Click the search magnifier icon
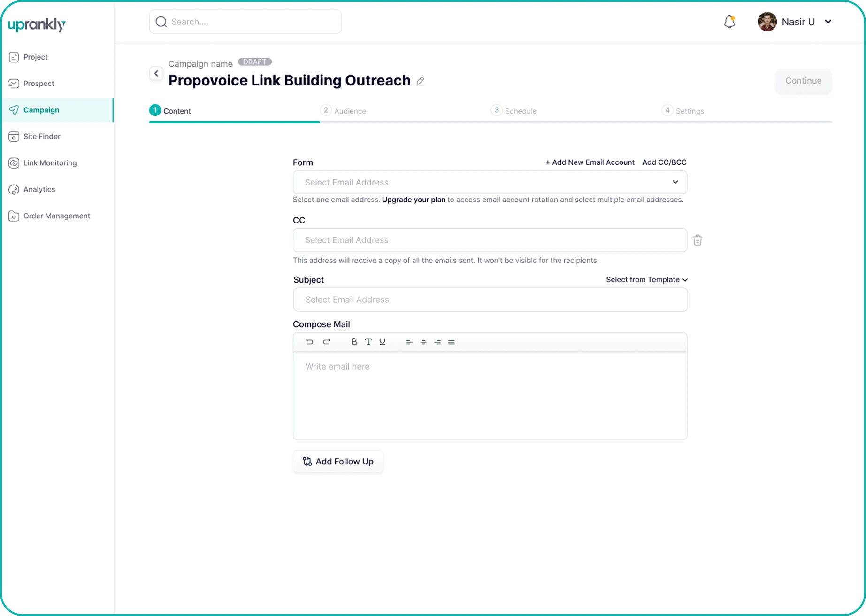 [x=161, y=22]
